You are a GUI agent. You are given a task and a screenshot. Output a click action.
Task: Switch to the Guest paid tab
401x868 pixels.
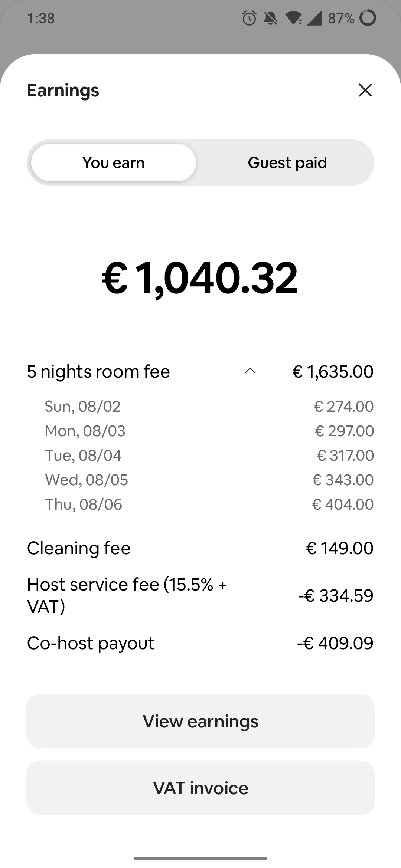(287, 162)
